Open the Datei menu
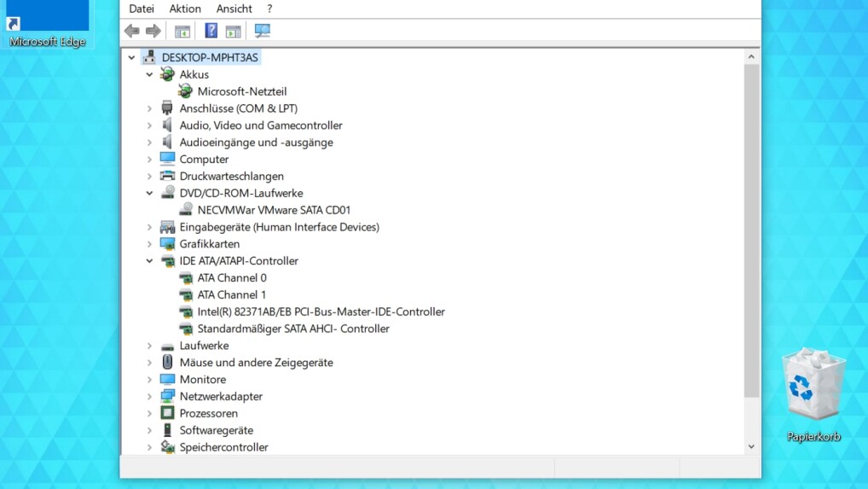This screenshot has width=868, height=489. click(142, 9)
